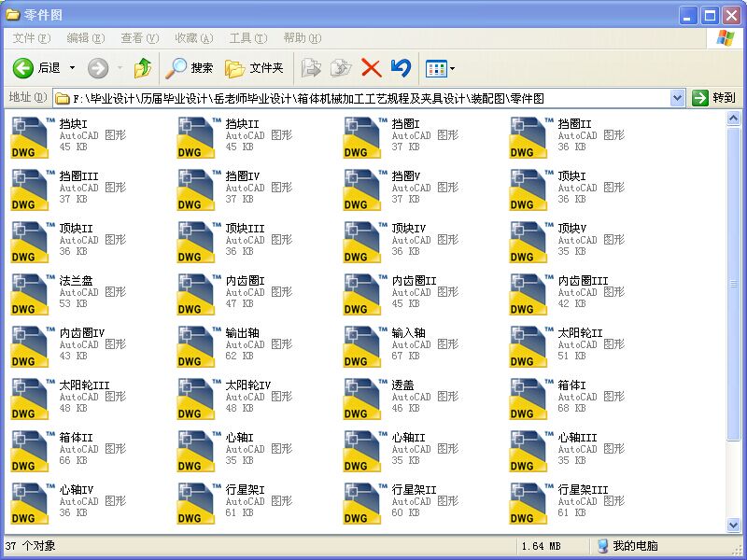Click the 转到 (Go) button
Viewport: 747px width, 560px height.
coord(713,98)
